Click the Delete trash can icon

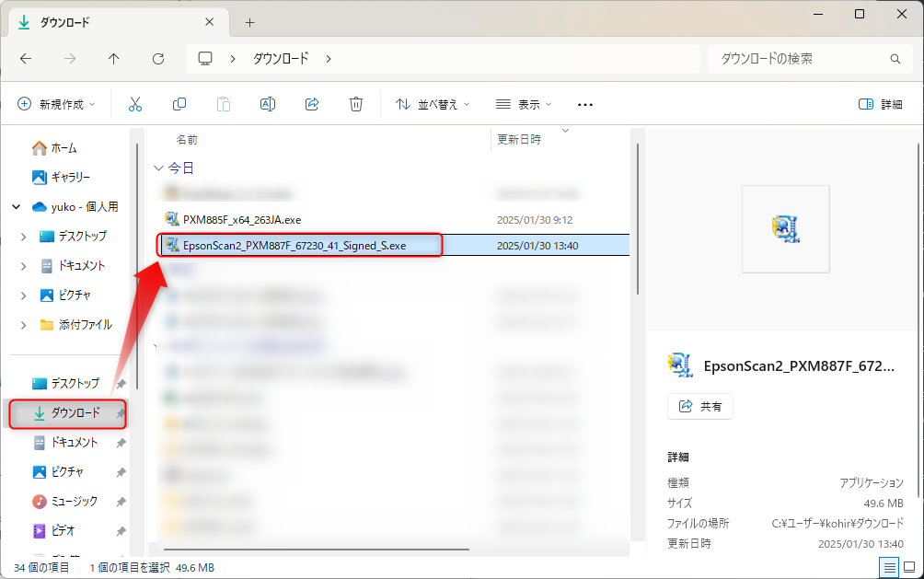tap(356, 104)
